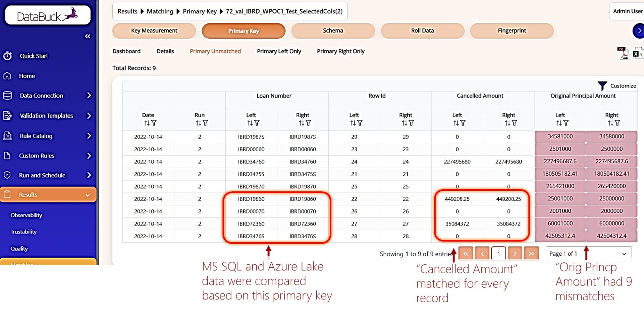Open the Page 1 of 1 dropdown

click(589, 254)
